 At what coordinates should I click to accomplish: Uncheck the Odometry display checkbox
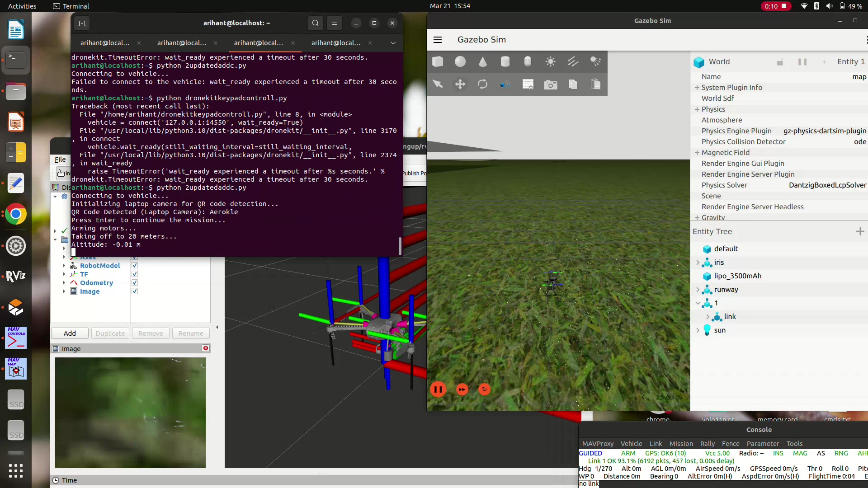point(135,283)
